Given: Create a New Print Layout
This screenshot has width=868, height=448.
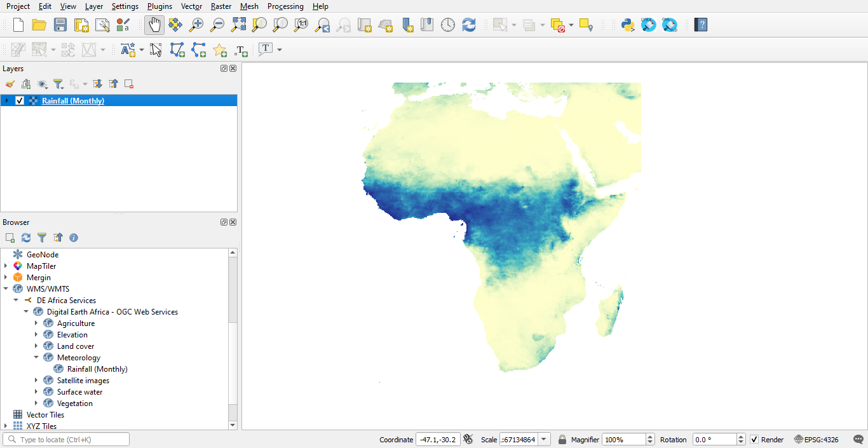Looking at the screenshot, I should 80,25.
